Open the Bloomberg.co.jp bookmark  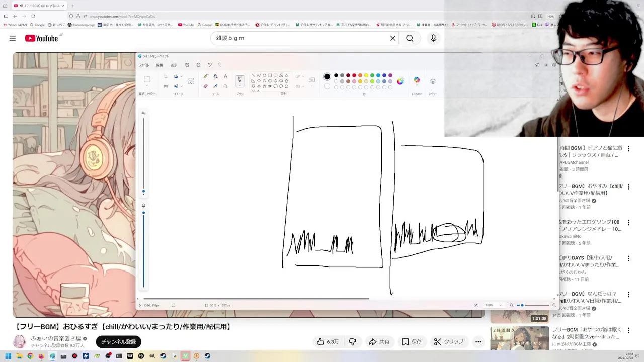[x=81, y=25]
